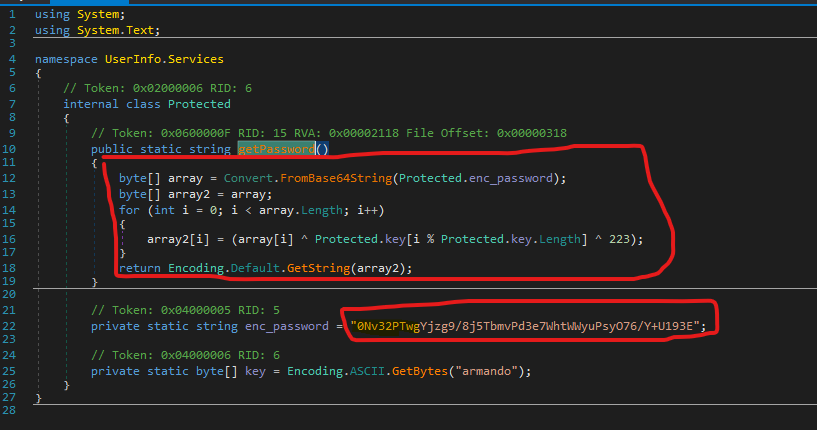Viewport: 817px width, 430px height.
Task: Click the token comment above getPassword method
Action: click(329, 134)
